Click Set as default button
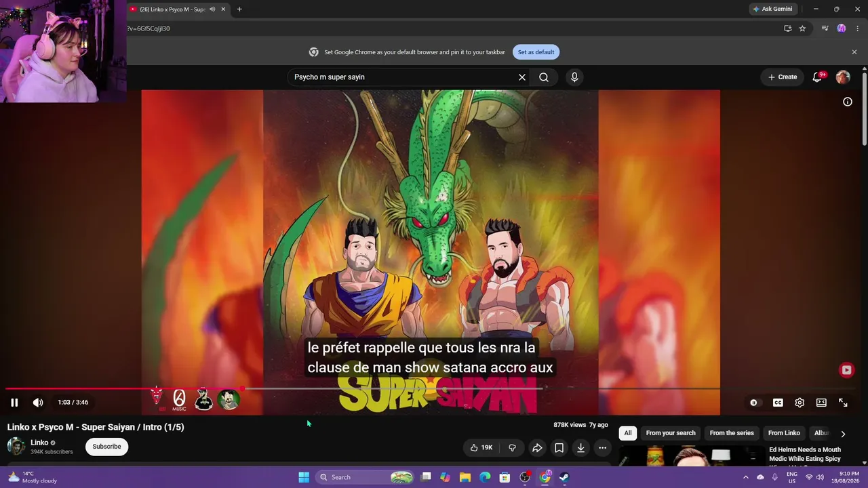 tap(536, 52)
